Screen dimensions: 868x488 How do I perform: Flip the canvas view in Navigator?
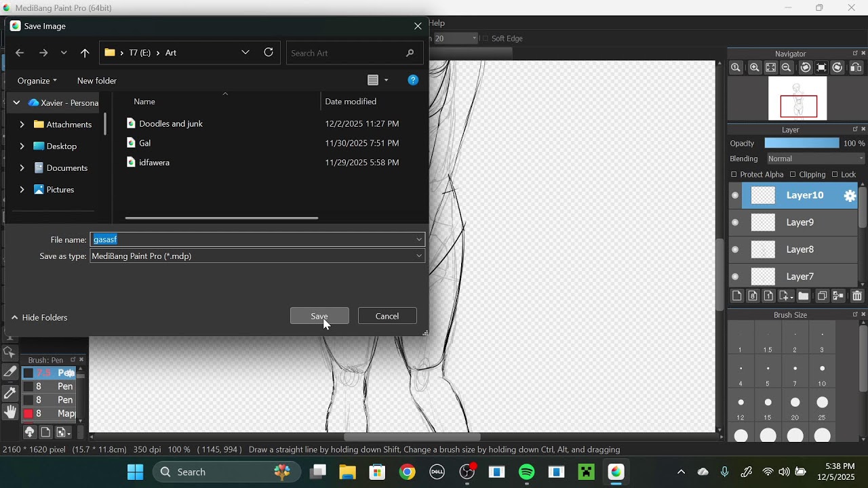(x=856, y=68)
